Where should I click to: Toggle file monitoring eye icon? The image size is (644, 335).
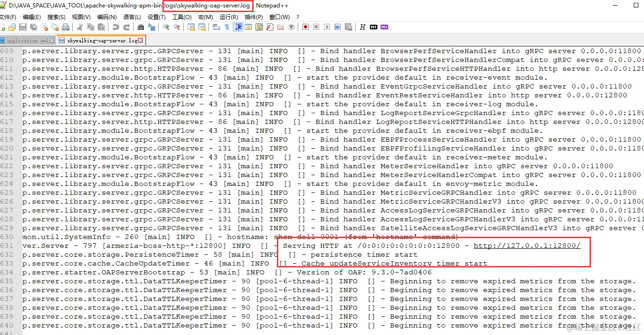[291, 27]
